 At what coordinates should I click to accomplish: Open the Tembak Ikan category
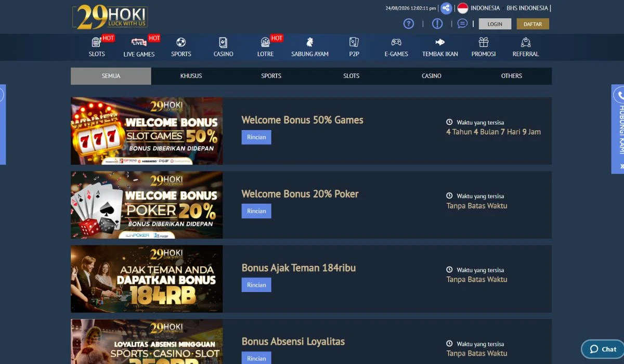[x=440, y=47]
